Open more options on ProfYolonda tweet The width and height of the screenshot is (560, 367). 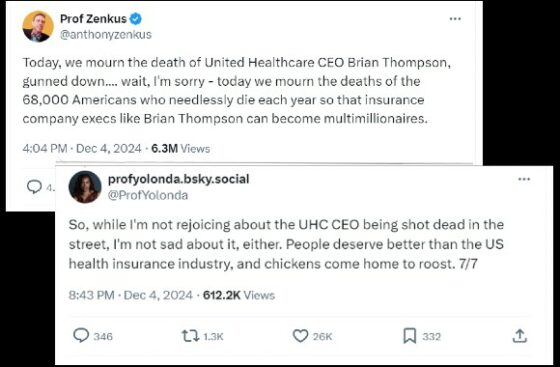524,179
